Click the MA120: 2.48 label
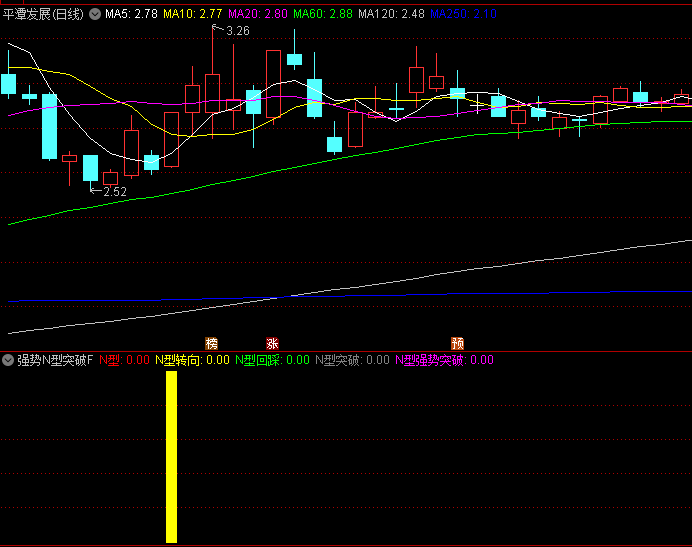This screenshot has width=692, height=547. pyautogui.click(x=391, y=14)
